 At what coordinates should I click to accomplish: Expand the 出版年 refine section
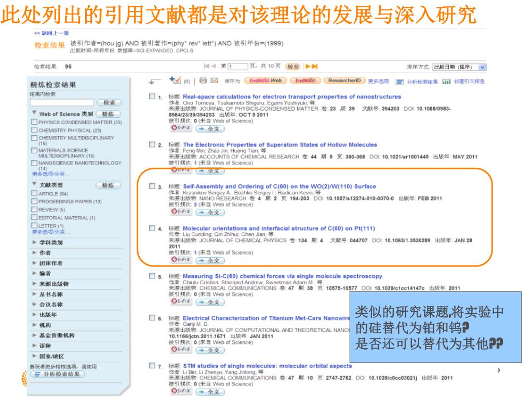34,314
